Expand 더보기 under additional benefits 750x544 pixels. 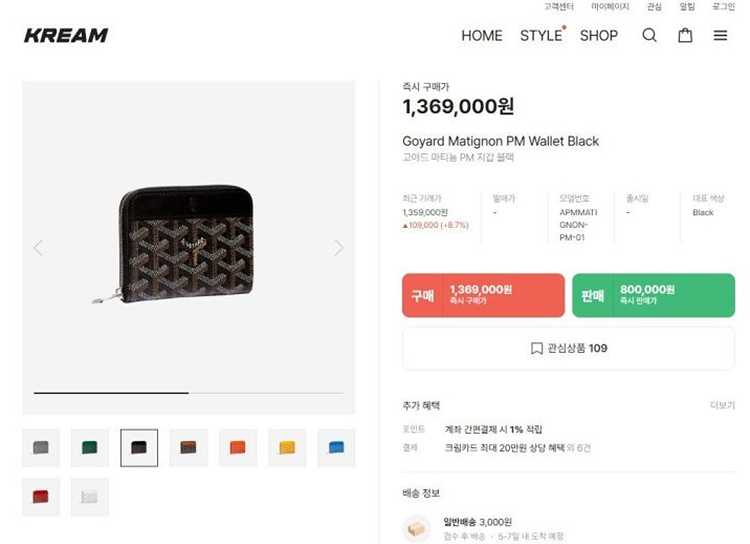[x=722, y=405]
